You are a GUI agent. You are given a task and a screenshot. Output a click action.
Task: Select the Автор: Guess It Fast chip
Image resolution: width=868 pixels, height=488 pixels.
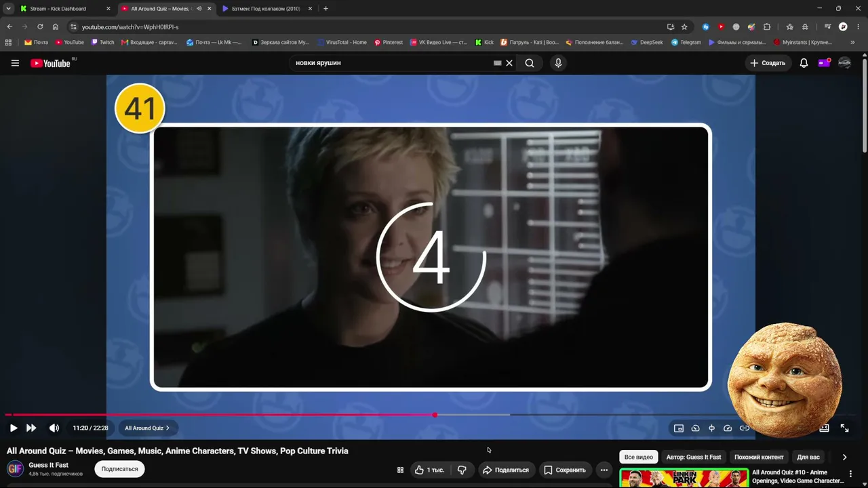pos(694,457)
